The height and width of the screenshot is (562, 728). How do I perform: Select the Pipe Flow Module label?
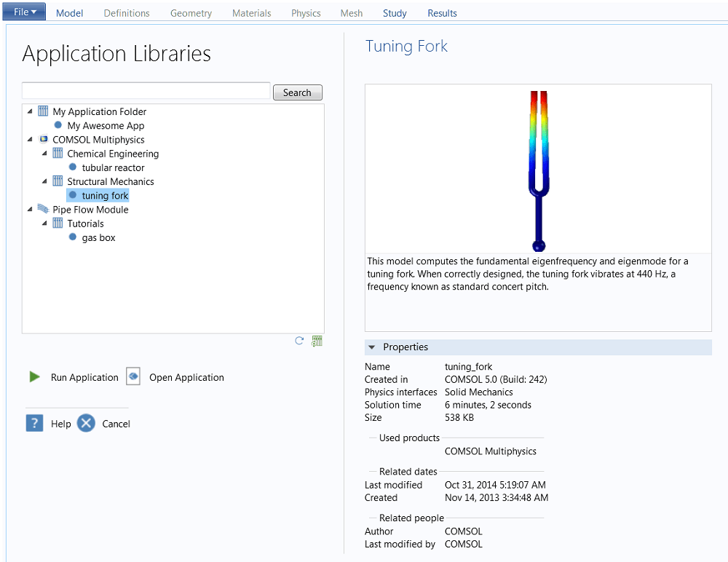tap(90, 210)
